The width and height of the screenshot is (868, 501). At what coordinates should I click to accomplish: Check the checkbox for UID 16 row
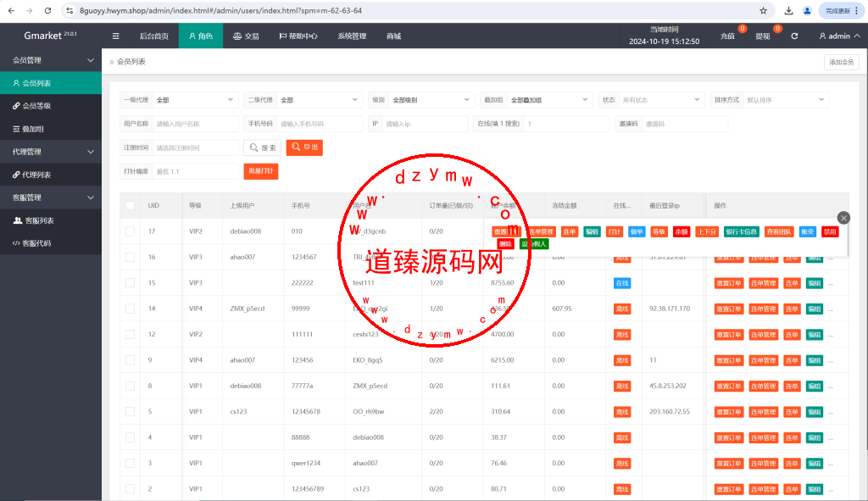(130, 257)
